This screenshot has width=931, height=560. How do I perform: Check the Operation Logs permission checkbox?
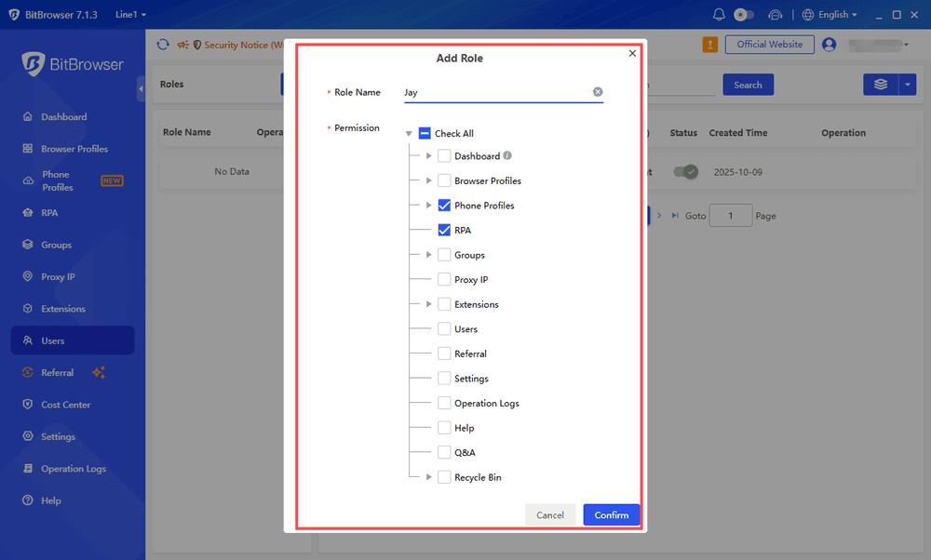(x=444, y=403)
